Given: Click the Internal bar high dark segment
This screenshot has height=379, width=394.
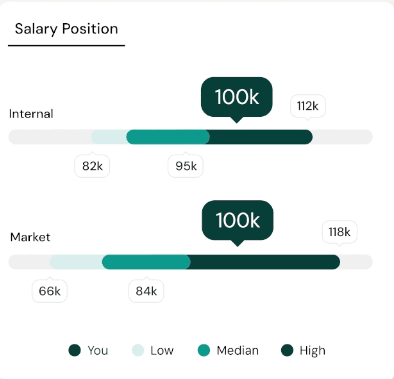Looking at the screenshot, I should click(261, 137).
